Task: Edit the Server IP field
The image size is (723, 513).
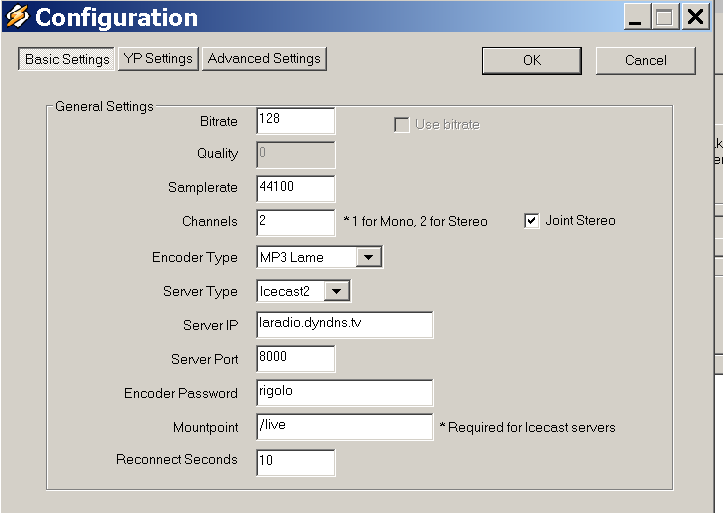Action: tap(344, 325)
